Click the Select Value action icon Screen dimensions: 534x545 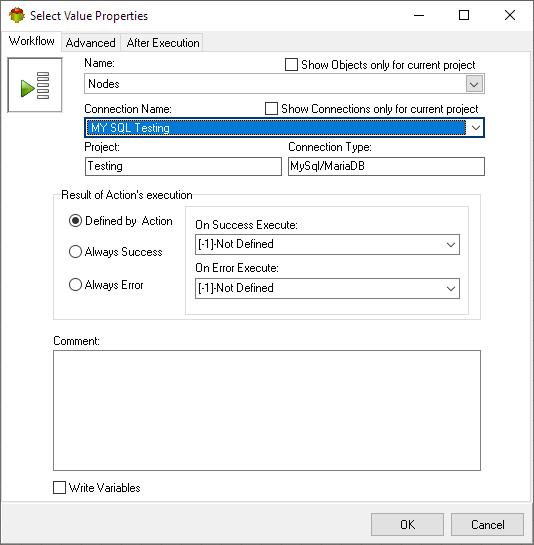click(x=35, y=85)
